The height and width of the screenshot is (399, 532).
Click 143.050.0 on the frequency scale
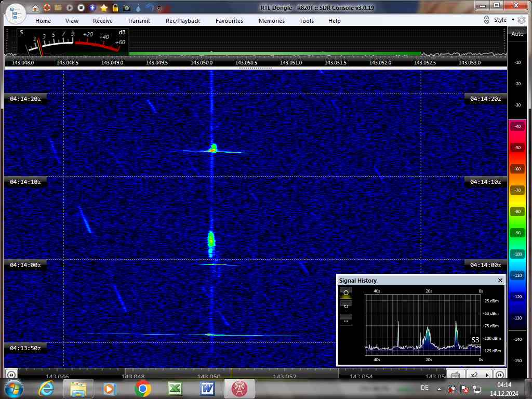click(202, 62)
